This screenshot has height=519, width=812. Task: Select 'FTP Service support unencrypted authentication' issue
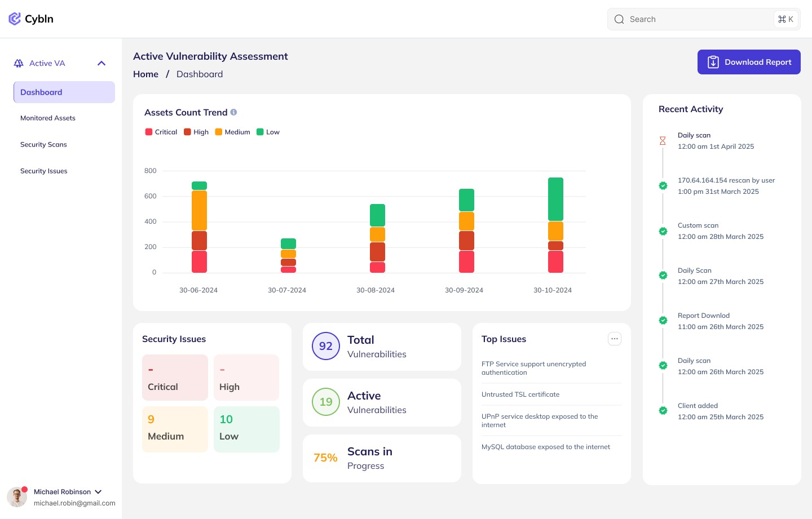(x=534, y=368)
